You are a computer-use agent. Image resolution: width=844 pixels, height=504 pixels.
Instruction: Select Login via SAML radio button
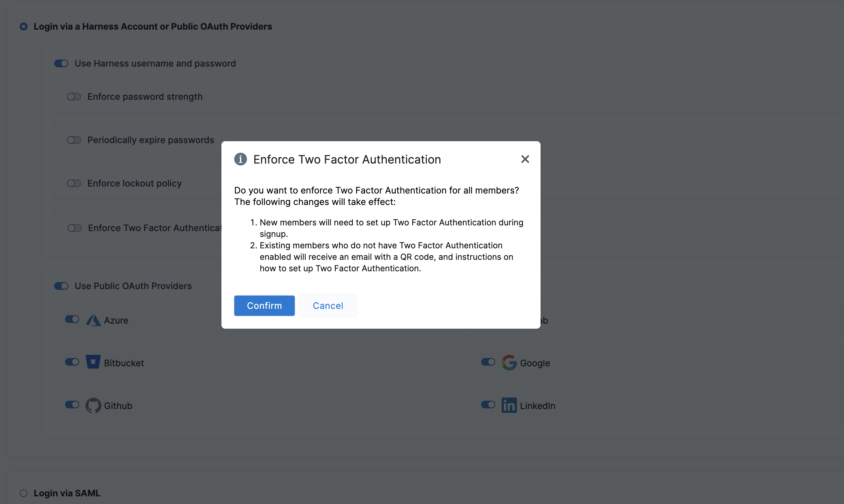coord(24,493)
